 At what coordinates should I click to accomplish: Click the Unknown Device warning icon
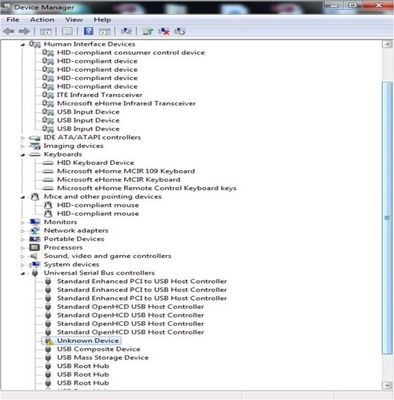[x=48, y=341]
